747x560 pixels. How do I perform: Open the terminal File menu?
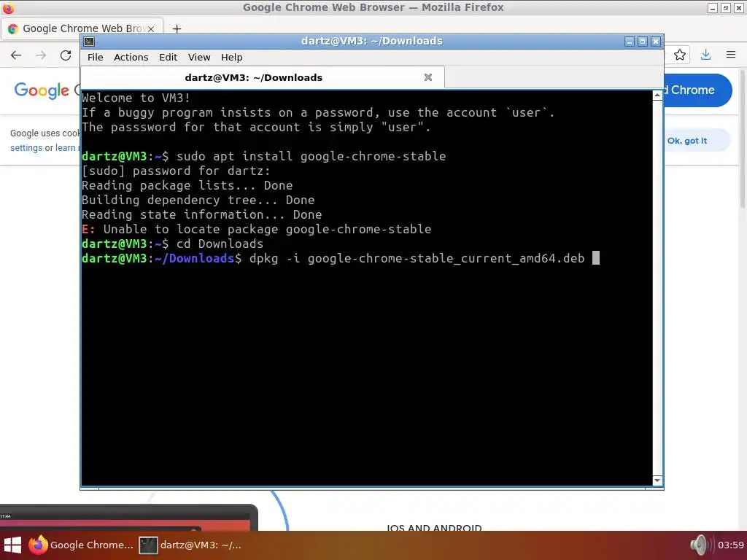tap(96, 57)
